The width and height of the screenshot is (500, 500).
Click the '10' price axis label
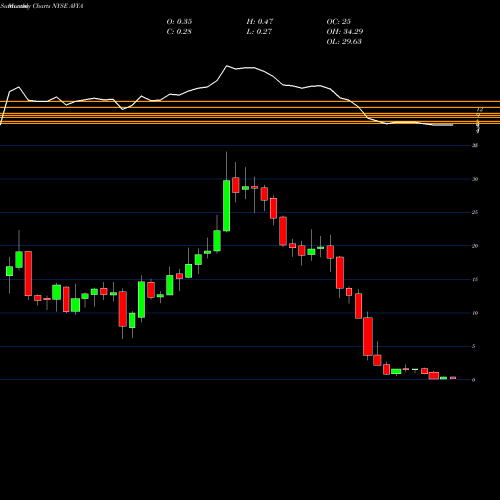pyautogui.click(x=475, y=313)
